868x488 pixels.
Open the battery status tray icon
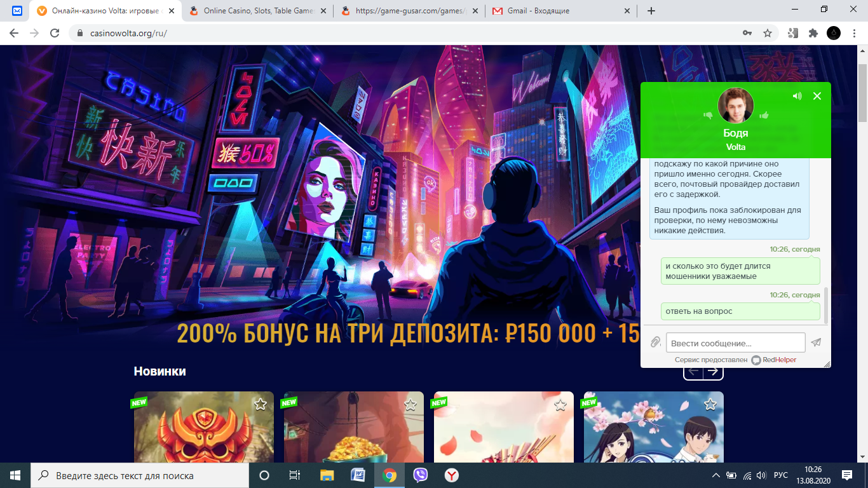(731, 475)
